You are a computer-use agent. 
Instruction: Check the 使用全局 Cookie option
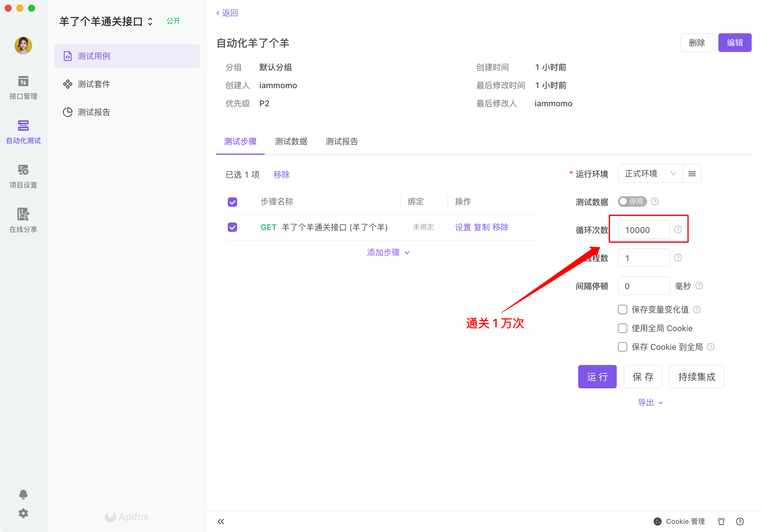623,328
